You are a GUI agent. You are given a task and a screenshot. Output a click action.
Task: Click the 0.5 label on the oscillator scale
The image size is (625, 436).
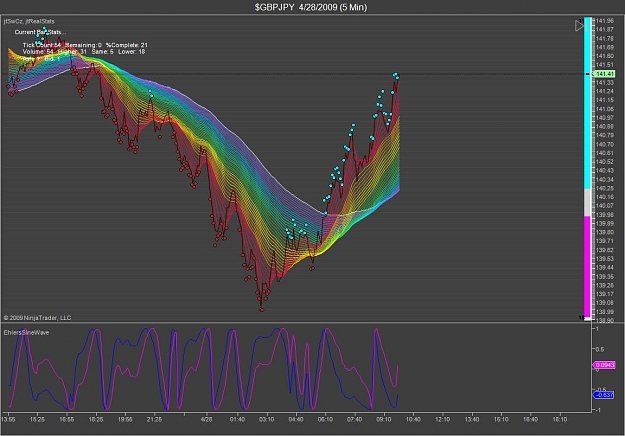599,350
